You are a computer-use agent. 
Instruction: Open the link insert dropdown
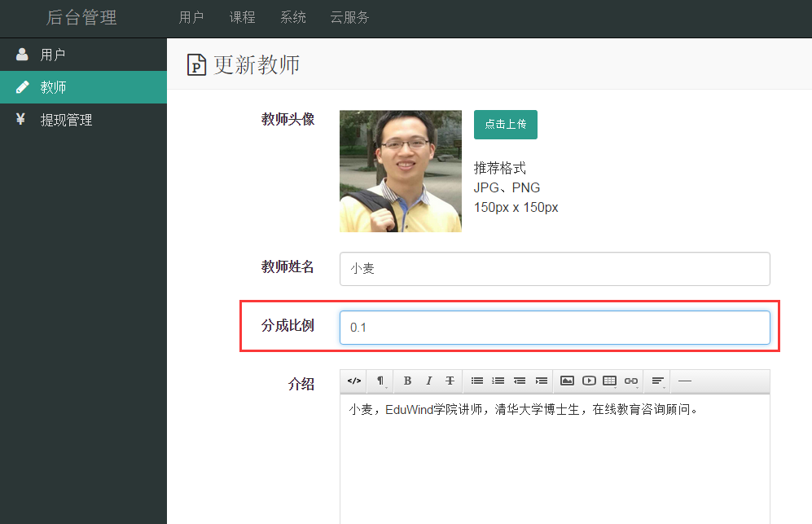[x=631, y=381]
